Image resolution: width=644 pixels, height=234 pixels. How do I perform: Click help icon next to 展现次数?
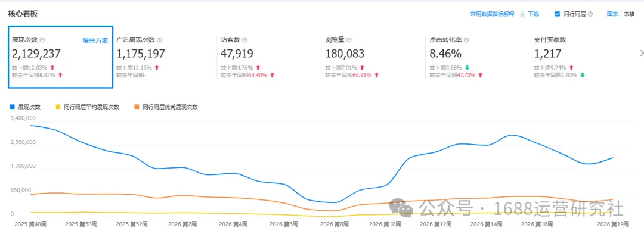tap(42, 40)
